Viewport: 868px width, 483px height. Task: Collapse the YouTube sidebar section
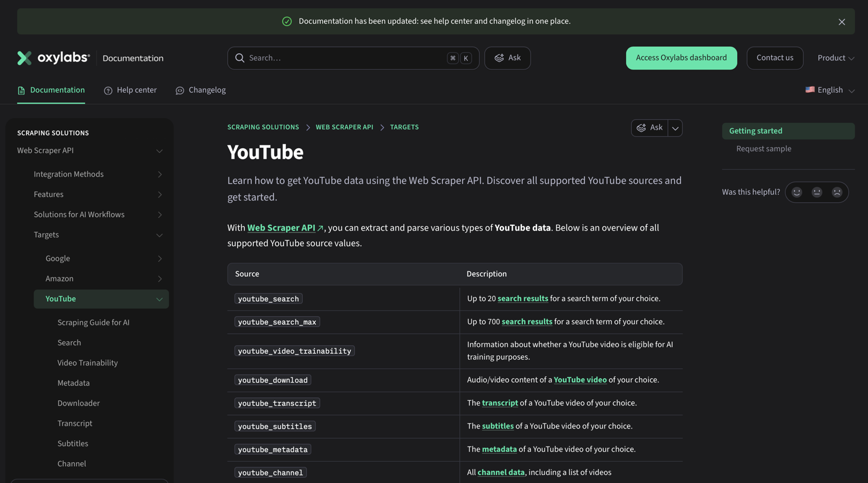[x=159, y=299]
